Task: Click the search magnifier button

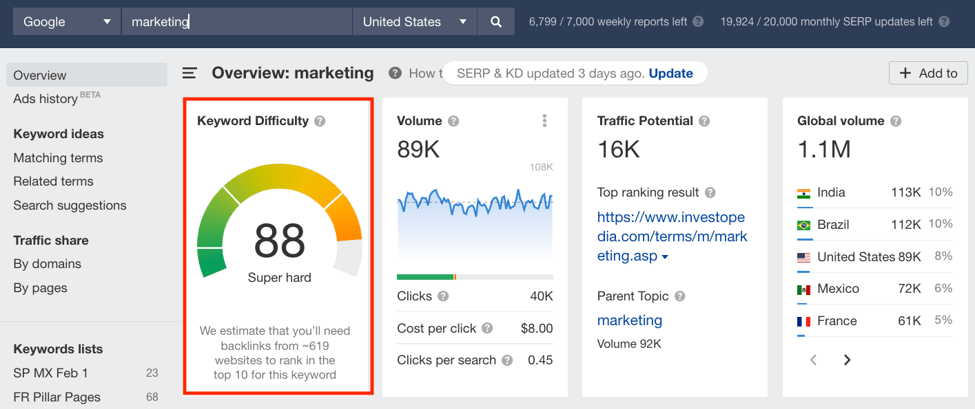Action: (x=496, y=22)
